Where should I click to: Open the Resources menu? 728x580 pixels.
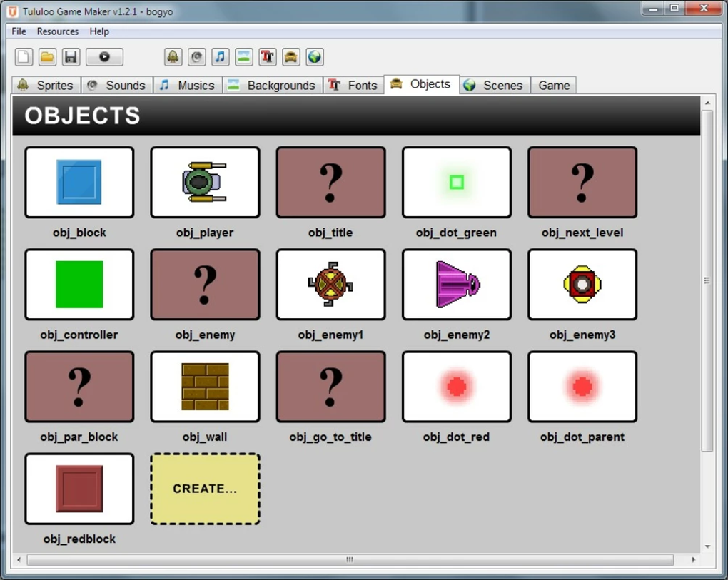click(x=58, y=31)
